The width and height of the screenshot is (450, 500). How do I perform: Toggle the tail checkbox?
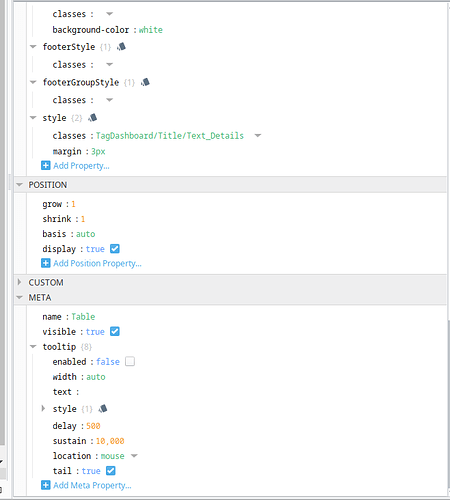tap(111, 470)
